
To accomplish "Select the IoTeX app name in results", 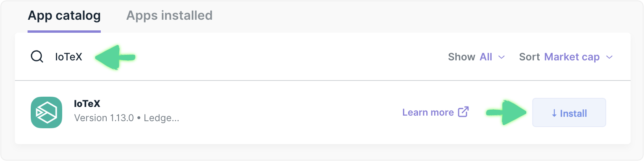I will tap(87, 104).
